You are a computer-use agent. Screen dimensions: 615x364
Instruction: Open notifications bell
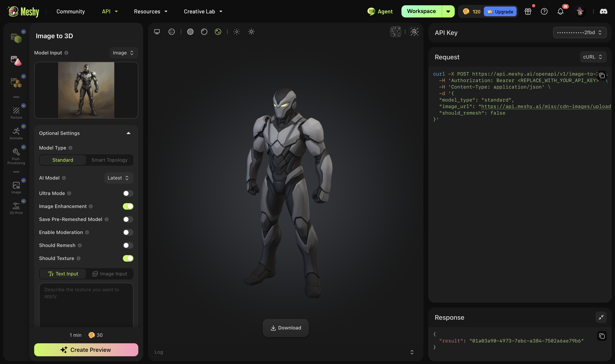point(560,12)
